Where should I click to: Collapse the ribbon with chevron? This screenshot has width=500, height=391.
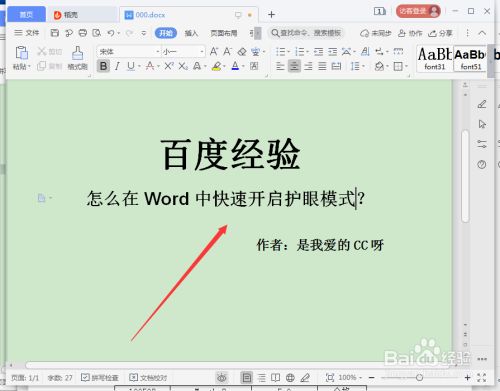482,33
